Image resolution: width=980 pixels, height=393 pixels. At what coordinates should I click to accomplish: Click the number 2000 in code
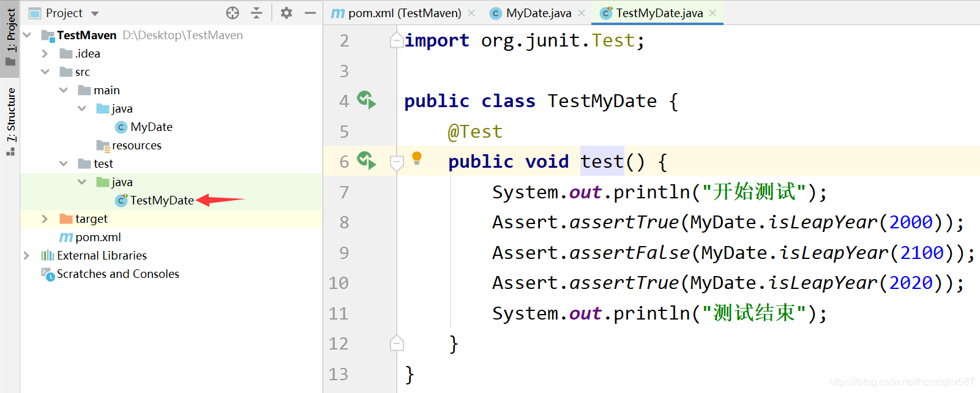[911, 222]
